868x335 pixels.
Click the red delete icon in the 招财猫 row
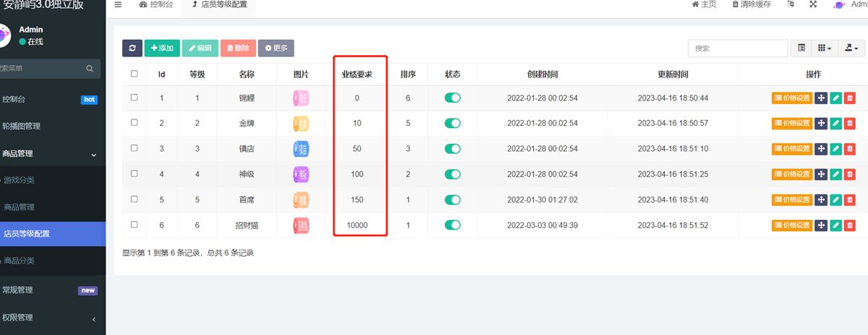coord(849,226)
